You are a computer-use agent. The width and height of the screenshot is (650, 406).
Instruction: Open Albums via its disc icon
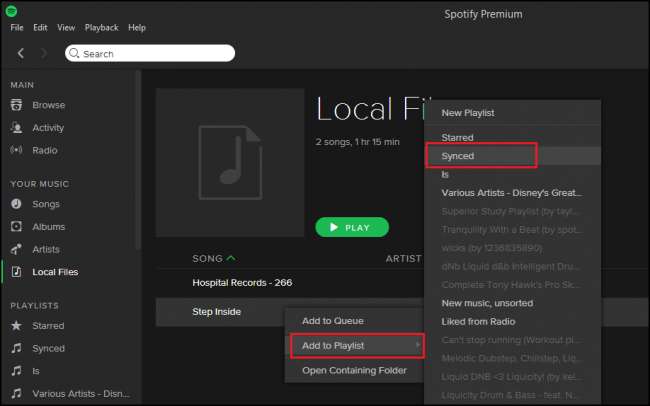[x=16, y=227]
